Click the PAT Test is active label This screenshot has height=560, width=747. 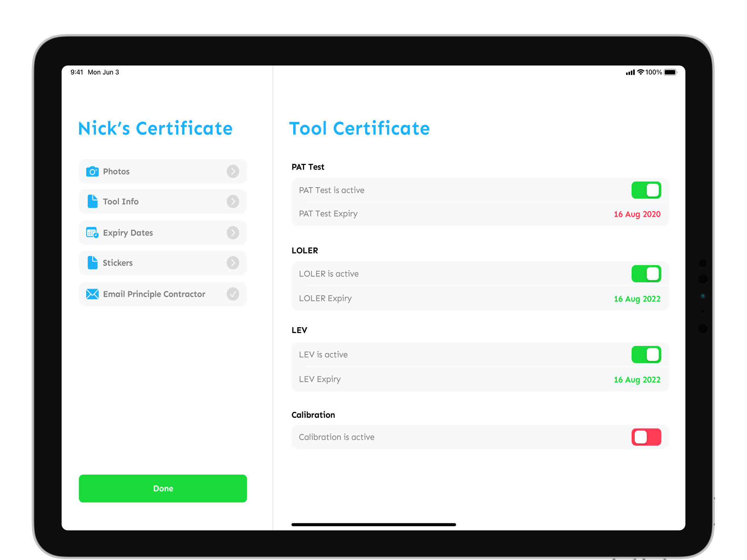point(331,190)
